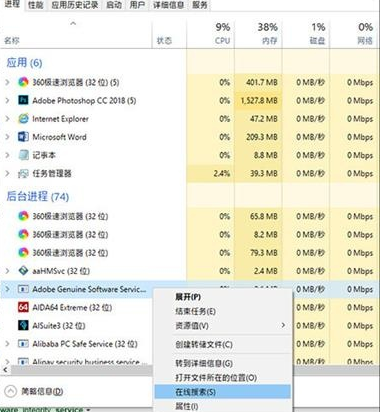Click the horizontal scrollbar left arrow
Image resolution: width=382 pixels, height=412 pixels.
[5, 369]
